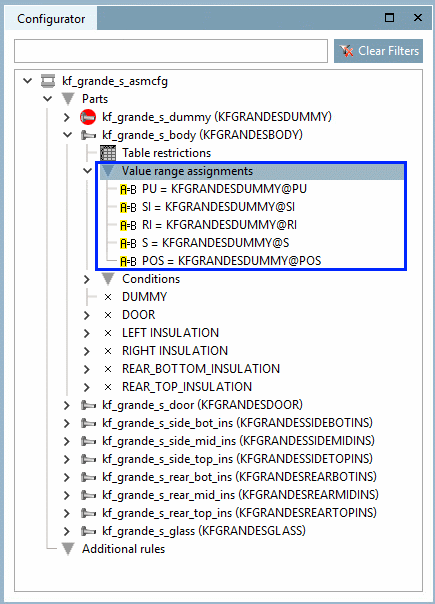Select 'PU = KFGRANDESDUMMY@PU' assignment

click(224, 189)
